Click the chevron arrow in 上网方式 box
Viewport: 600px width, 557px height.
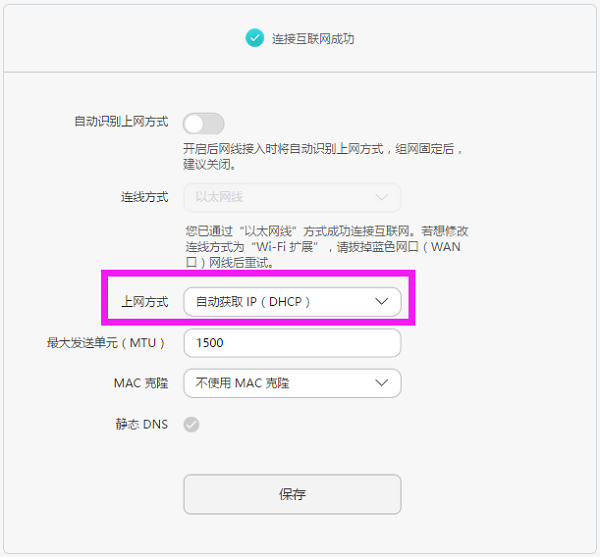[x=381, y=301]
